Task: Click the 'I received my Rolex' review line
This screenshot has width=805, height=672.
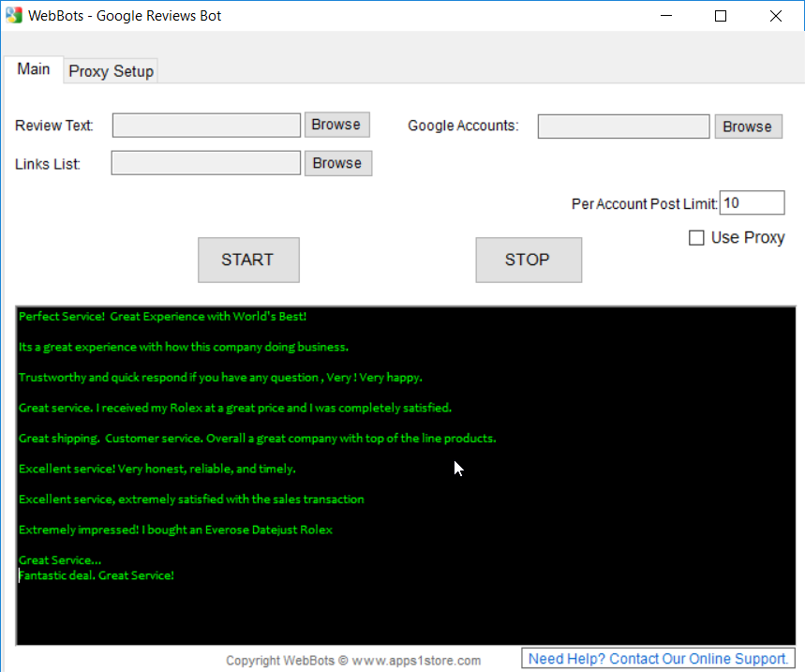Action: point(235,408)
